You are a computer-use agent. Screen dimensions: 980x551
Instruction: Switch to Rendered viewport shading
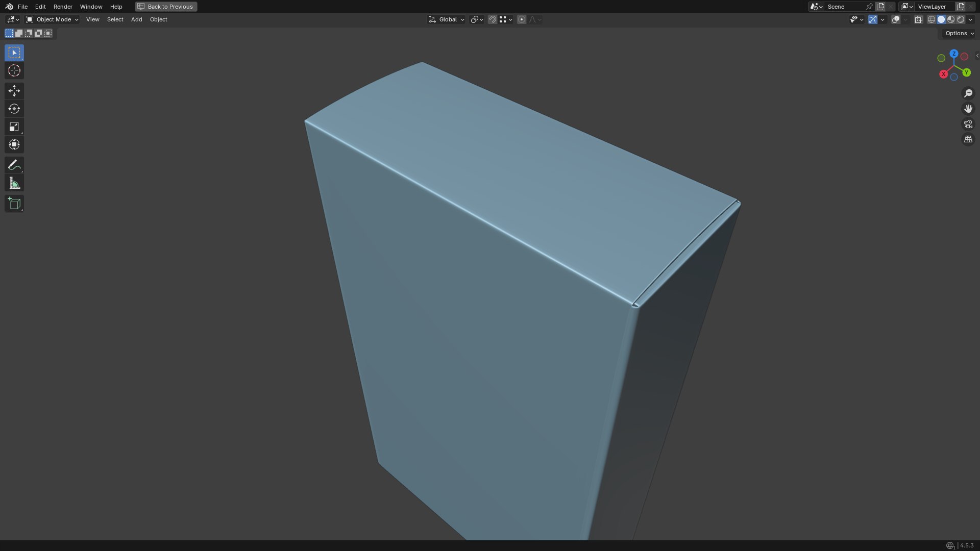(961, 19)
